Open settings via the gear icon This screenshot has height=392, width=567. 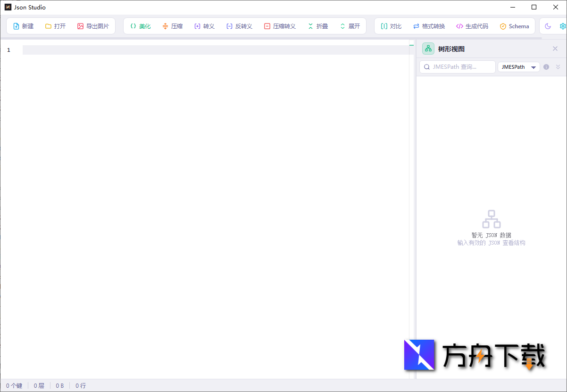coord(563,26)
